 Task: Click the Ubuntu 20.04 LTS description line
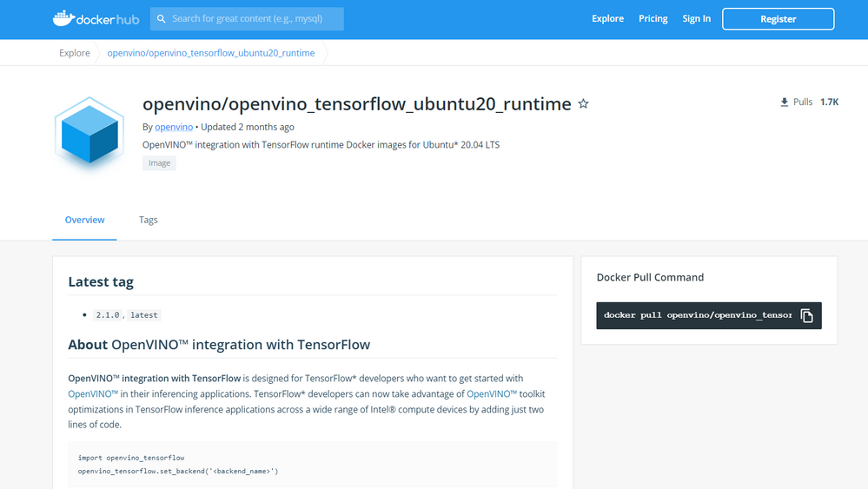[321, 145]
